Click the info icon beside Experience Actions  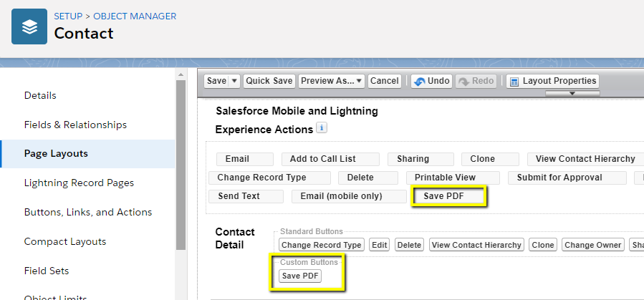tap(322, 128)
